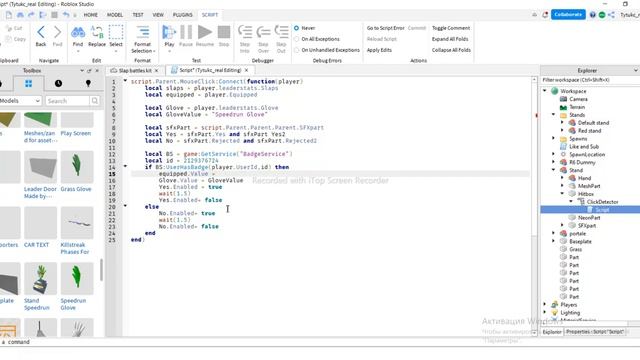Image resolution: width=640 pixels, height=360 pixels.
Task: Collapse the Hitbox node
Action: (562, 193)
